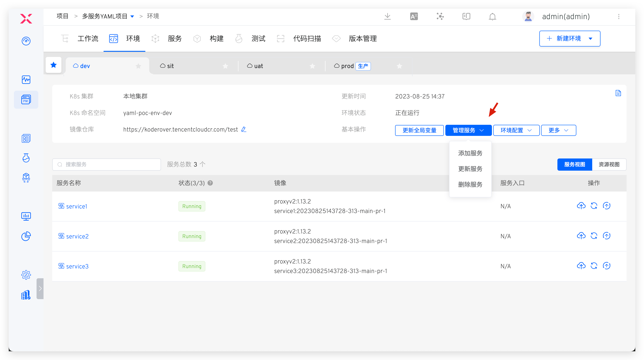The image size is (644, 360).
Task: Favorite the dev environment star
Action: (x=138, y=66)
